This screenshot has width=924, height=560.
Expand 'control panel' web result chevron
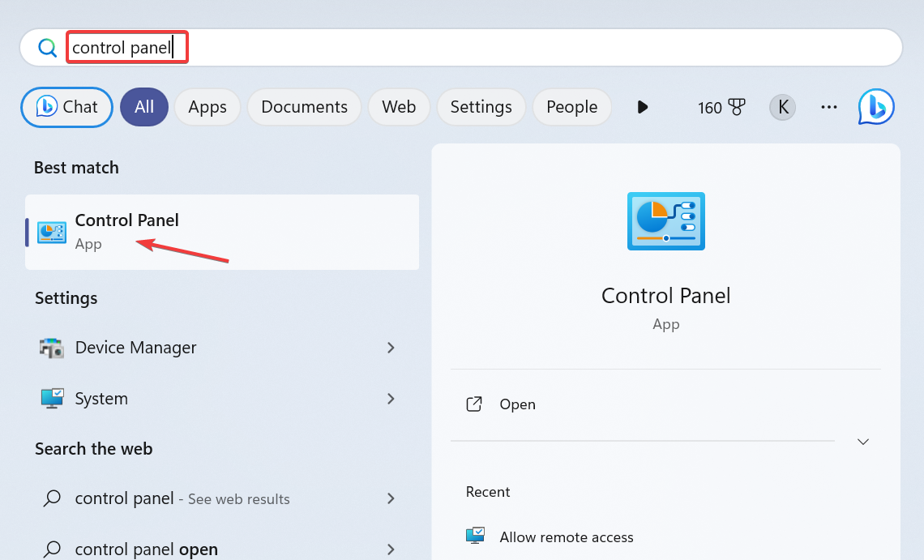tap(391, 498)
